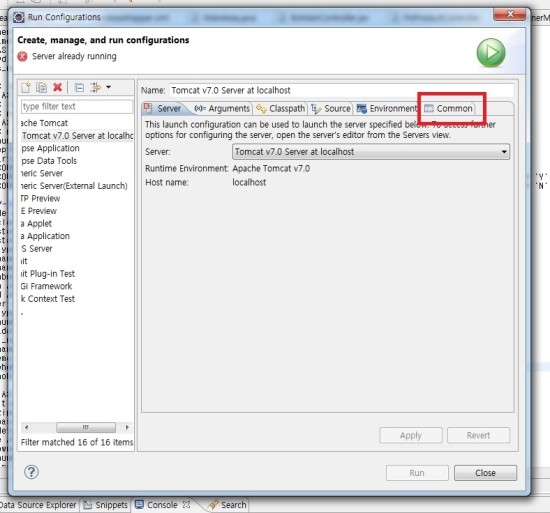Image resolution: width=550 pixels, height=513 pixels.
Task: Select JBoss AS Server tree item
Action: tap(36, 249)
